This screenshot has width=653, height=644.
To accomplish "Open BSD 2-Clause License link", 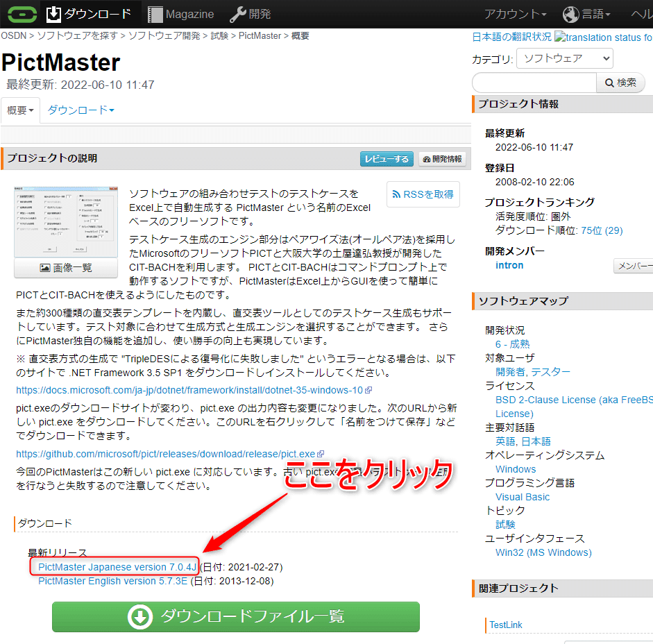I will point(574,407).
